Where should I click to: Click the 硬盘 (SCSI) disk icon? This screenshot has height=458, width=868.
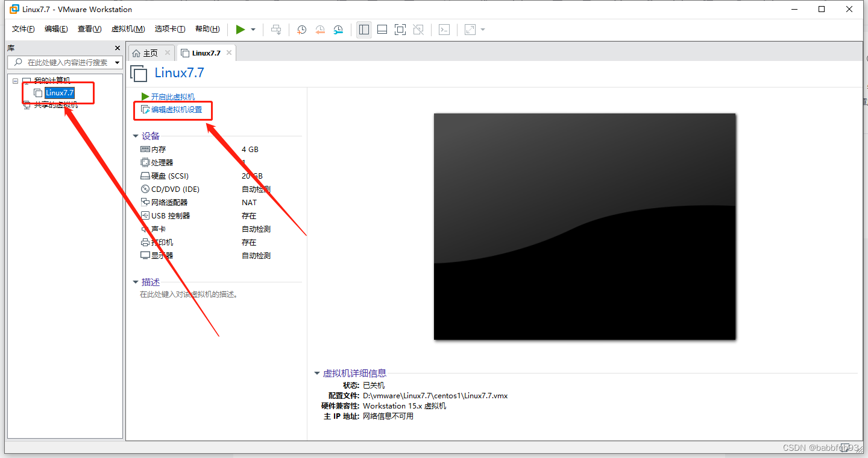pyautogui.click(x=145, y=176)
